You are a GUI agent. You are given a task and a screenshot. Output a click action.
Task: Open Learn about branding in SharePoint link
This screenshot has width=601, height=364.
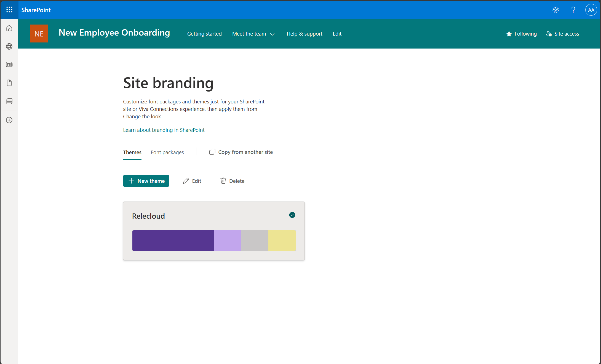point(164,130)
